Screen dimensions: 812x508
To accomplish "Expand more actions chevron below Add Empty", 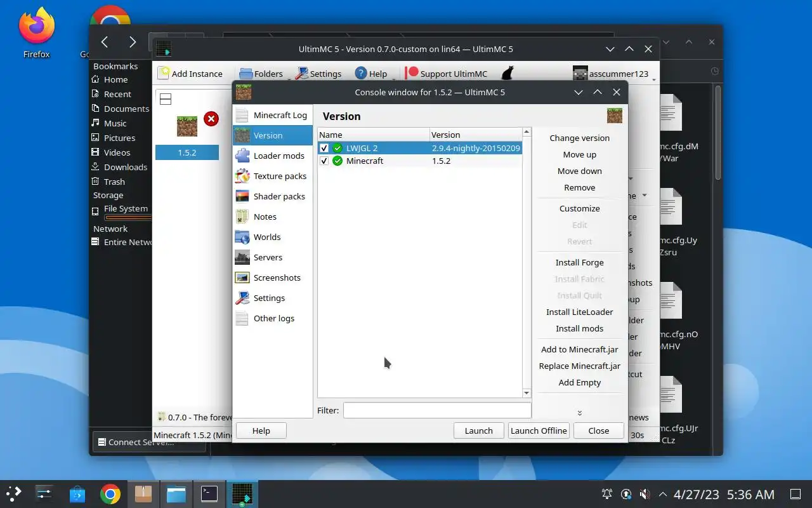I will (x=579, y=413).
